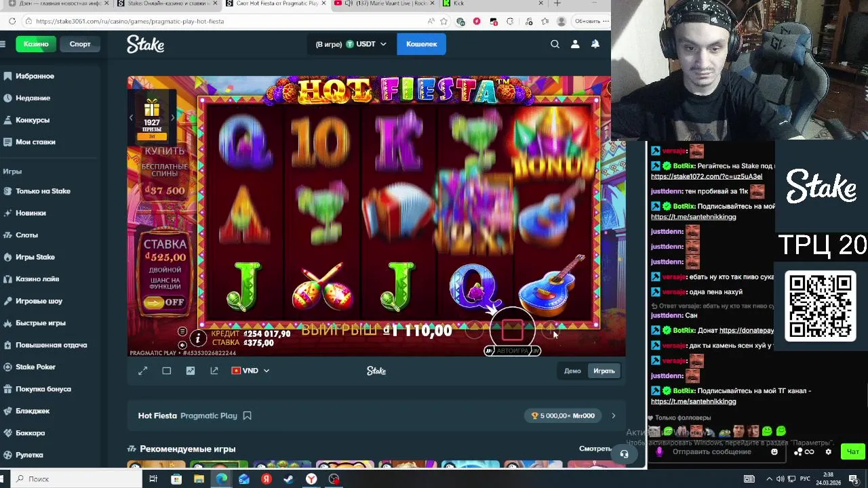Click the Pragmatic Play provider link

click(208, 415)
